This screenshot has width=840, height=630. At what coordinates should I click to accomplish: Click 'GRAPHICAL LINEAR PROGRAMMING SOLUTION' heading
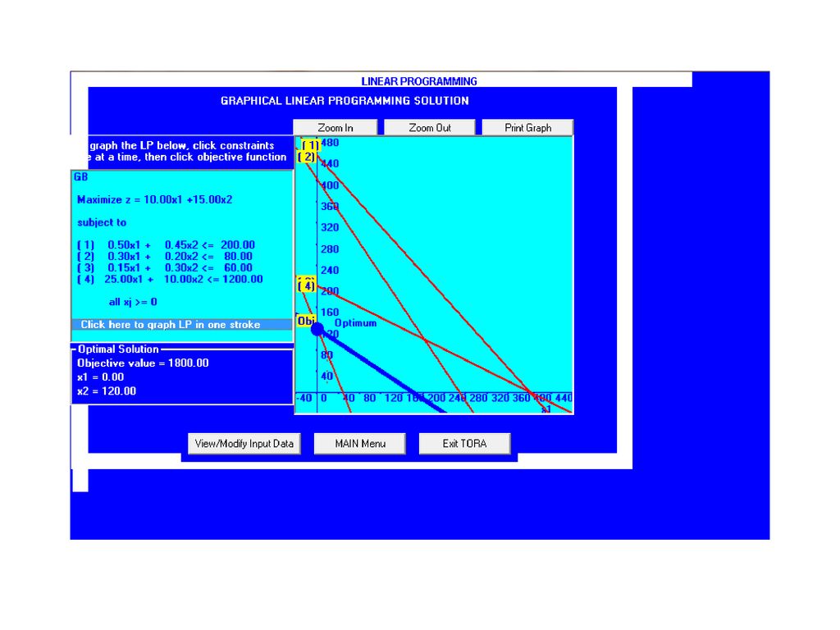coord(345,101)
